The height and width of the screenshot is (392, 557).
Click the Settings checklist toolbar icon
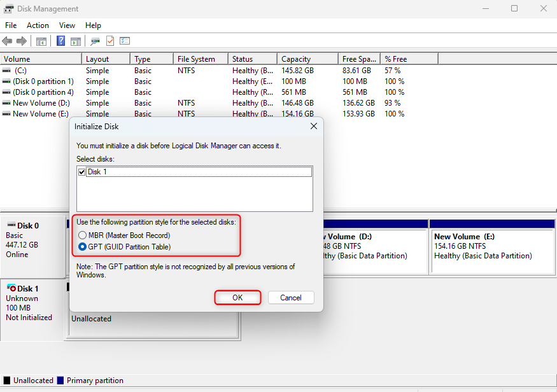[125, 41]
